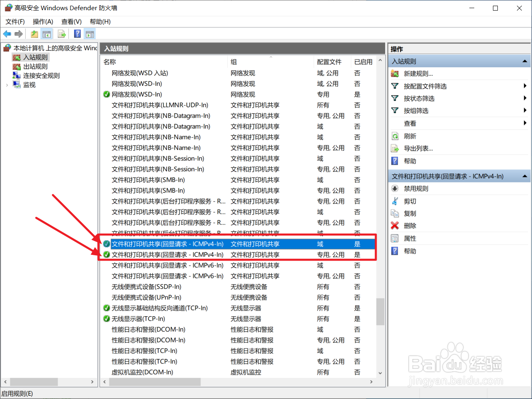532x399 pixels.
Task: Click the 刷新 (Refresh) icon in Actions pane
Action: (x=395, y=136)
